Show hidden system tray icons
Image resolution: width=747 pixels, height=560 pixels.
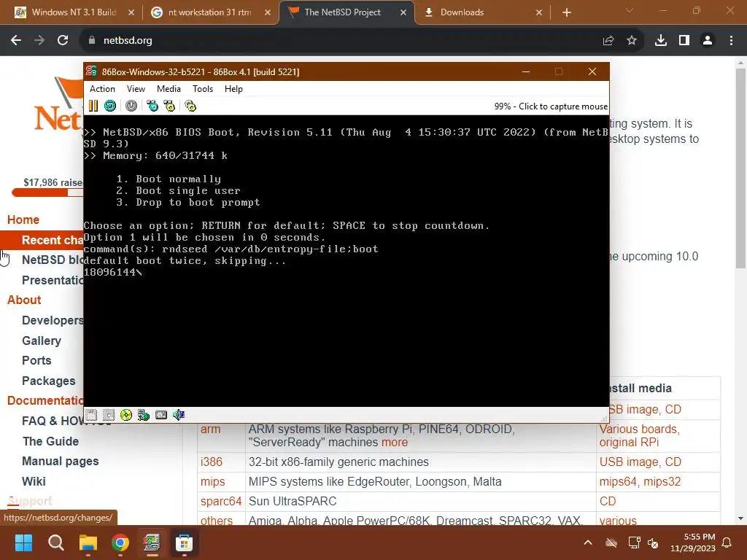[588, 542]
